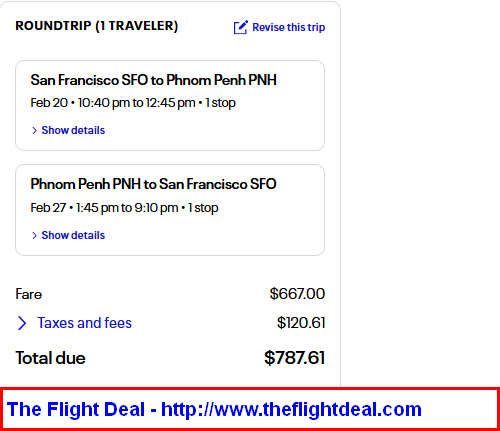This screenshot has height=431, width=500.
Task: Select the San Francisco SFO to Phnom Penh PNH heading
Action: pos(153,80)
